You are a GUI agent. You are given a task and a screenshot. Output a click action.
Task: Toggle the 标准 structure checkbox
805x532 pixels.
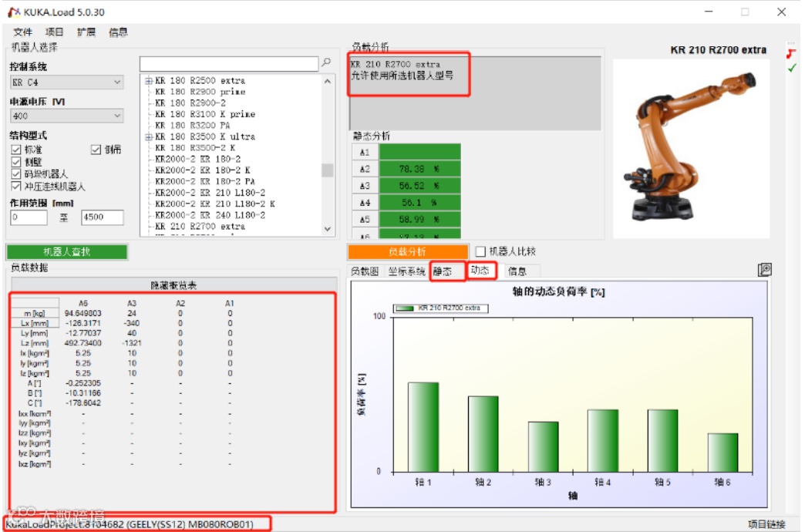[x=16, y=150]
